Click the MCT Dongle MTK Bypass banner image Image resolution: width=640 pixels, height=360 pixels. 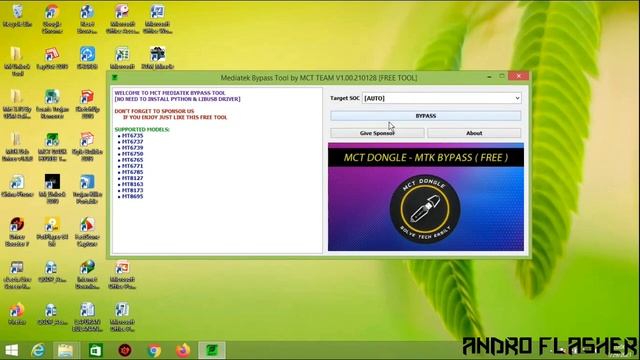426,197
